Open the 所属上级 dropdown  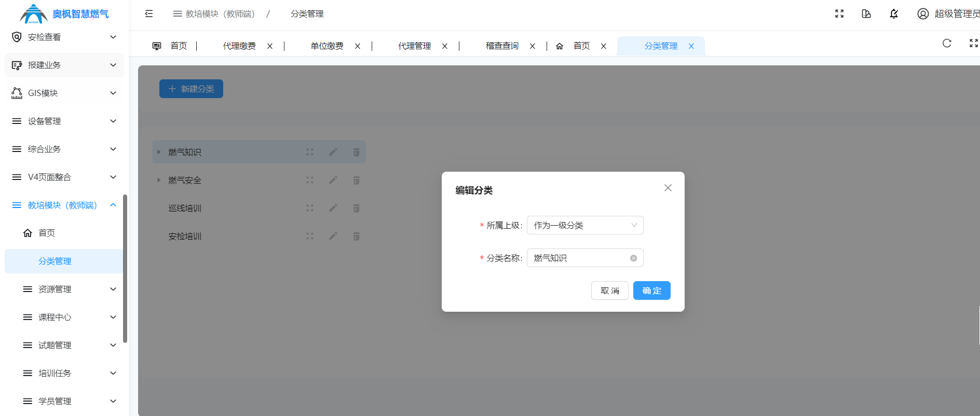(x=585, y=225)
